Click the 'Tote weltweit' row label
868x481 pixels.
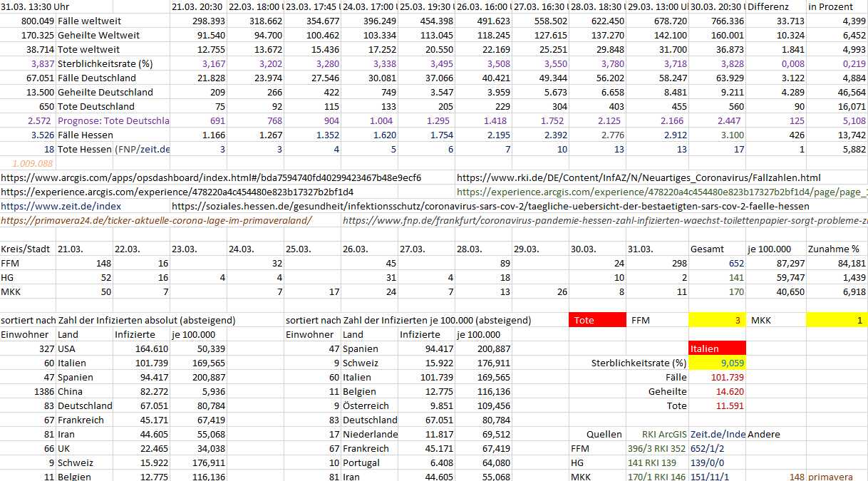pyautogui.click(x=89, y=49)
